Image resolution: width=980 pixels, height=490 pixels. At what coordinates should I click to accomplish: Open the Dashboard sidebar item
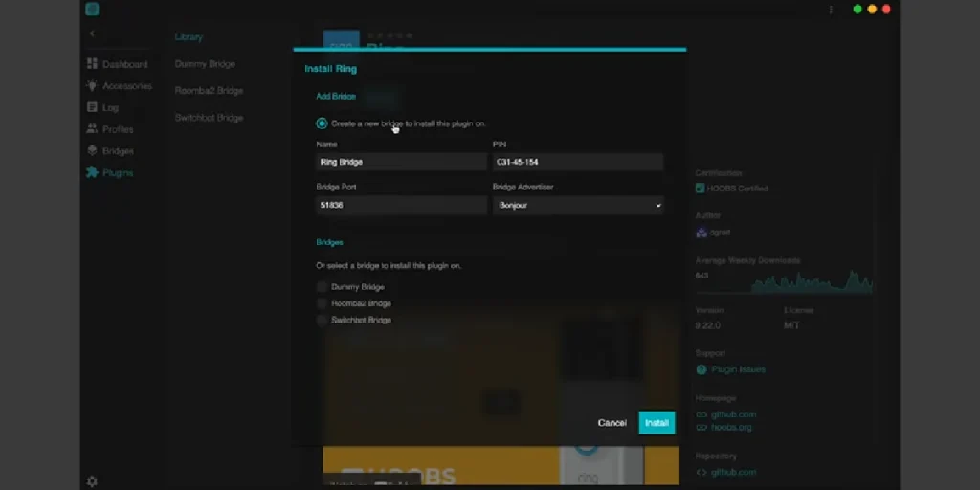coord(117,64)
